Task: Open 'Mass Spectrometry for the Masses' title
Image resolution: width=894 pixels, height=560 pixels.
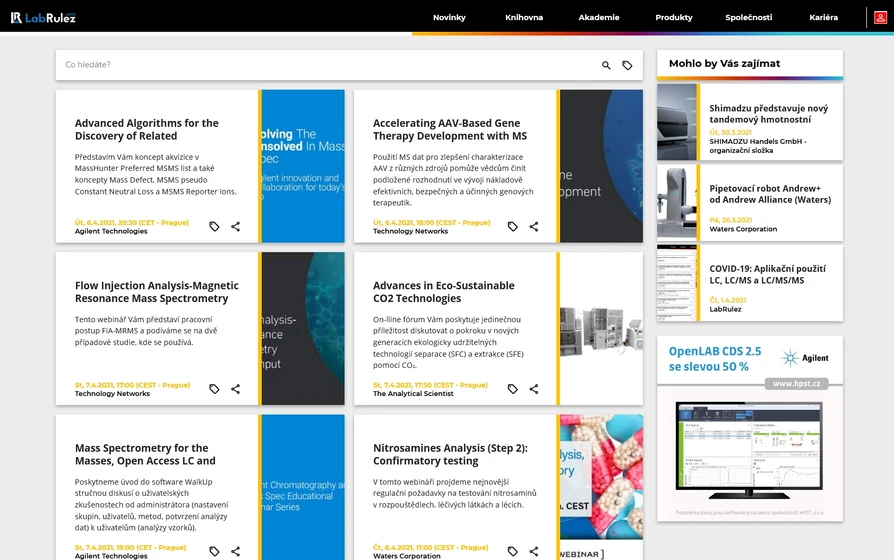Action: 145,455
